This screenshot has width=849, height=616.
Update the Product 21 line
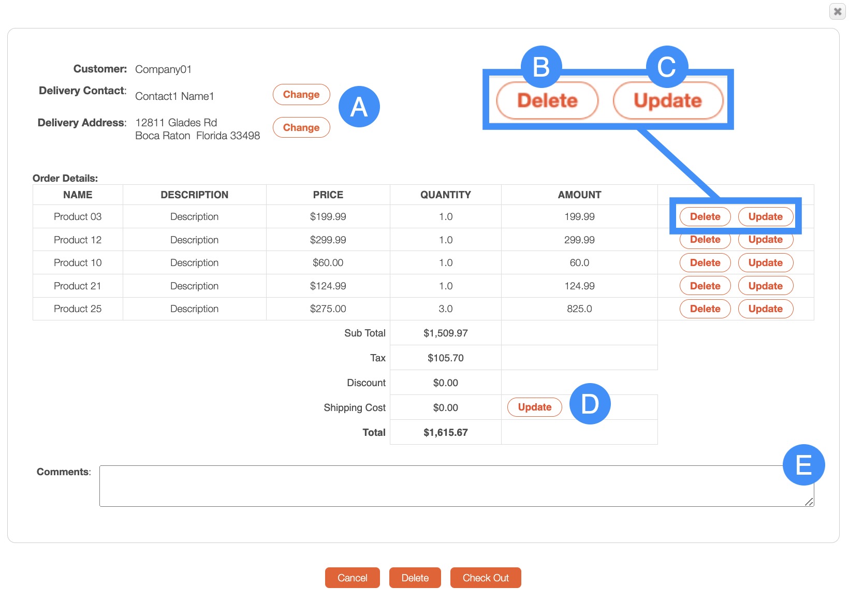[x=765, y=286]
